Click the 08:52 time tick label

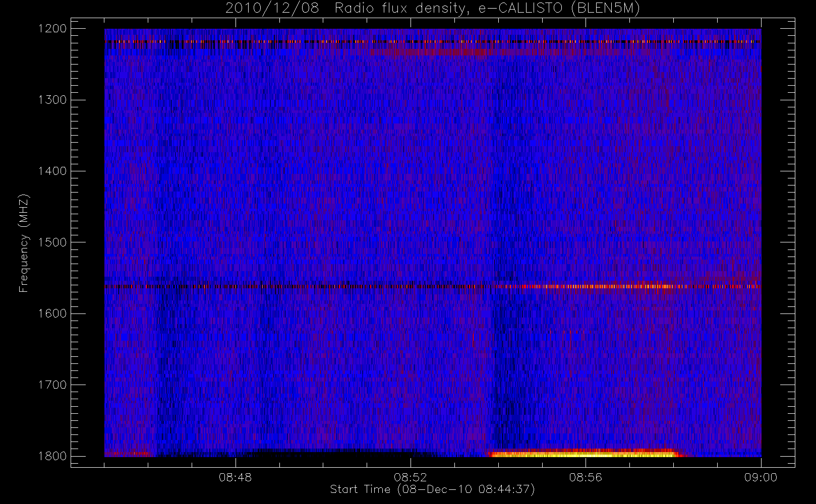point(411,477)
